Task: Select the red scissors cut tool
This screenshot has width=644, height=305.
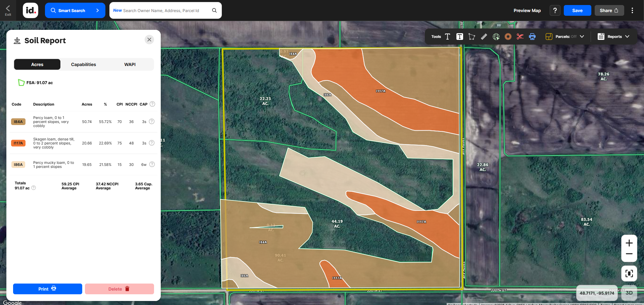Action: coord(520,37)
